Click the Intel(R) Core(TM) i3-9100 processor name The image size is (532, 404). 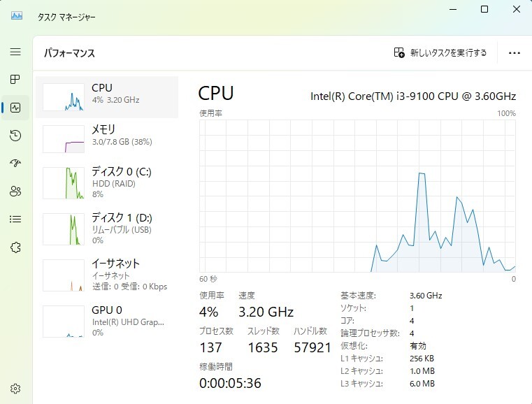click(413, 96)
